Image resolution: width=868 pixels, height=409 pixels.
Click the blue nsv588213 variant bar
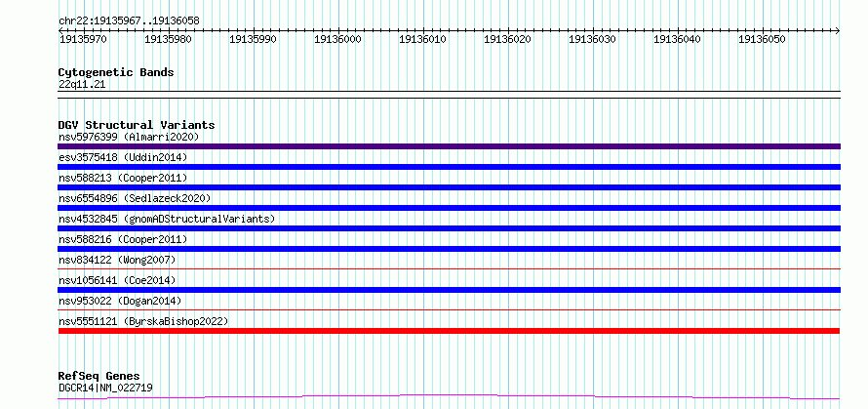pos(449,187)
